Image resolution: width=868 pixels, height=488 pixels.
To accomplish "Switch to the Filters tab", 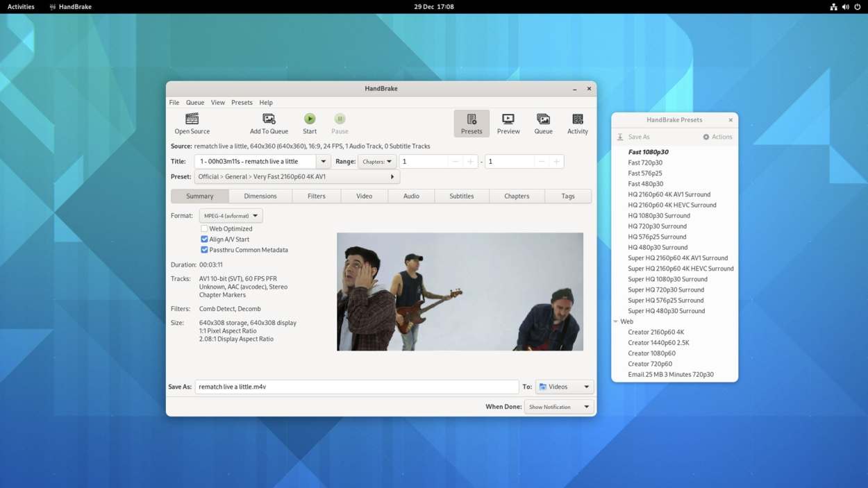I will coord(317,196).
